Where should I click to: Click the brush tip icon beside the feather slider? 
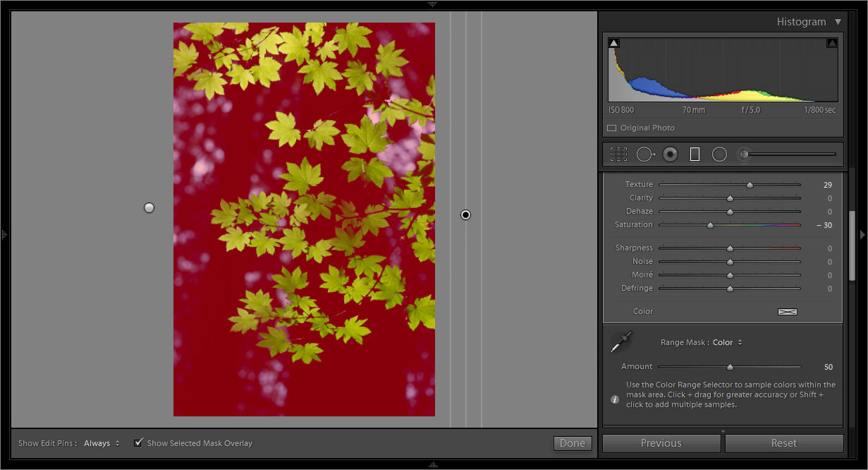(x=743, y=154)
